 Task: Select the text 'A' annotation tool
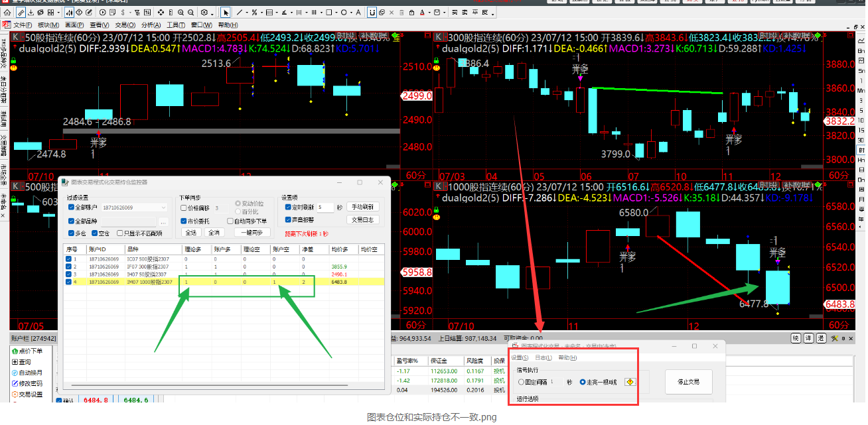tap(358, 12)
